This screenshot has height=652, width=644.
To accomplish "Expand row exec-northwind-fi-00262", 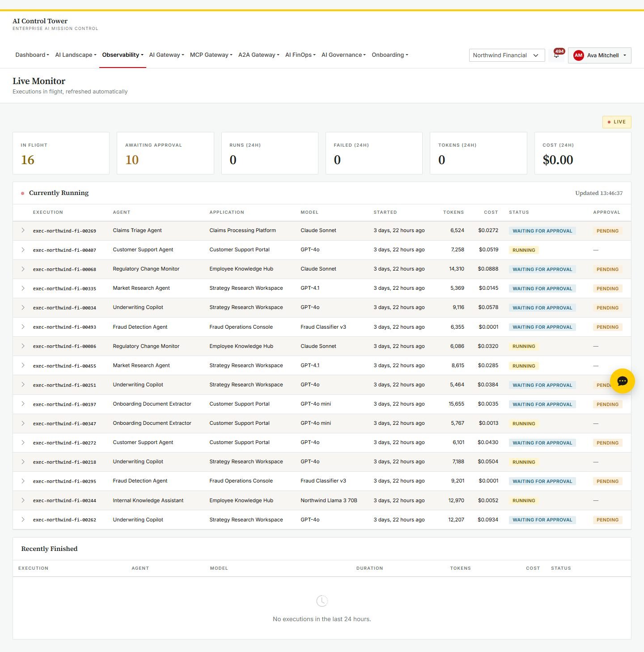I will [23, 520].
